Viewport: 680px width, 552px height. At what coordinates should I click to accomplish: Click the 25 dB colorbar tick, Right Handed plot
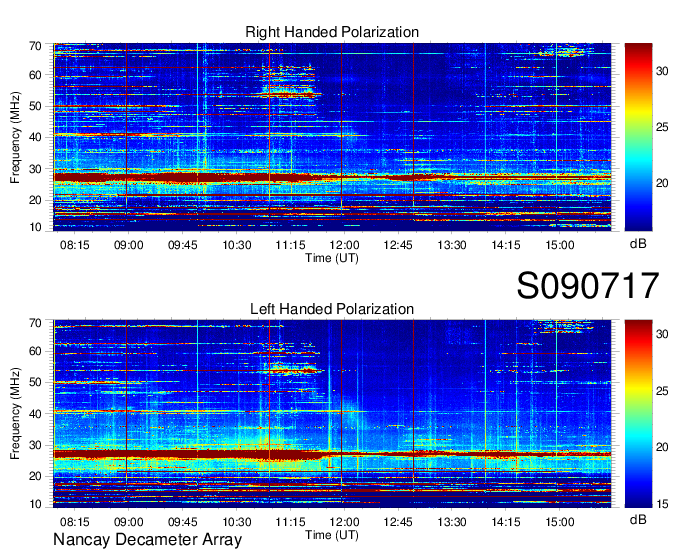(x=662, y=127)
